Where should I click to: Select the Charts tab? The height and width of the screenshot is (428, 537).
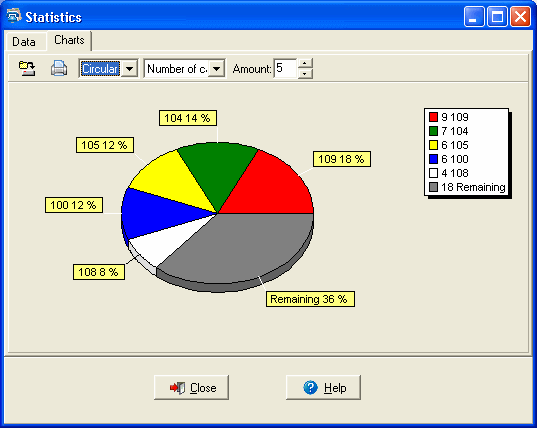click(69, 40)
